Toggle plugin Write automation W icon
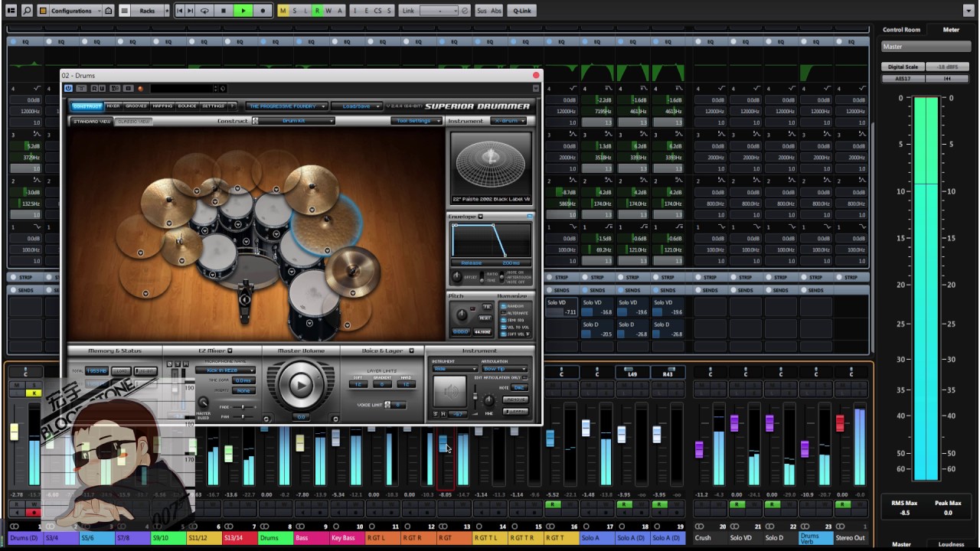Viewport: 980px width, 551px height. click(103, 88)
